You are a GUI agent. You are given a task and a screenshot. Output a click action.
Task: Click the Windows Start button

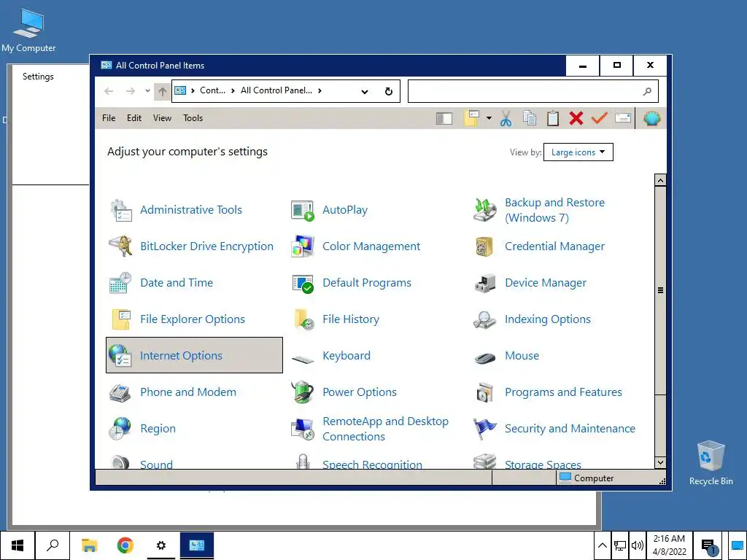pos(18,545)
